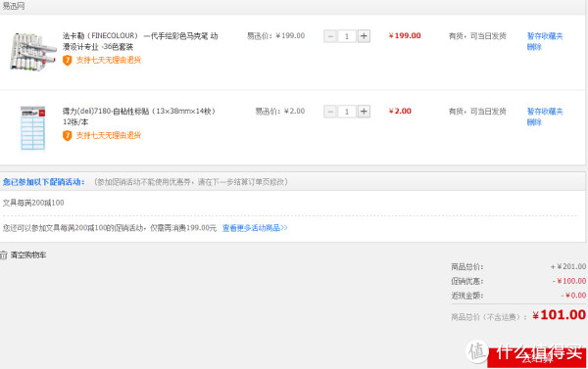Open the 法卡勒 FINECOLOUR marker product title

[140, 41]
